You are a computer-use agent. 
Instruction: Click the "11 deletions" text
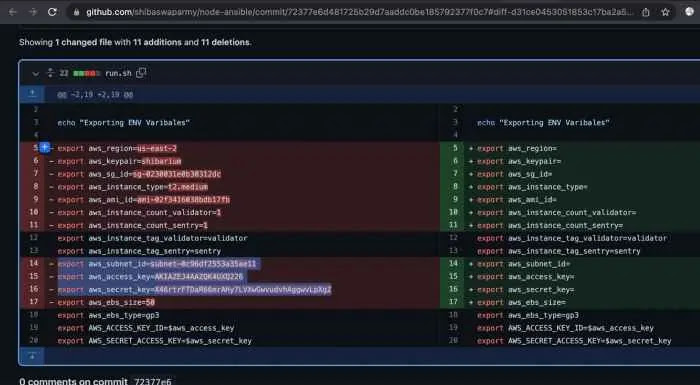(225, 42)
